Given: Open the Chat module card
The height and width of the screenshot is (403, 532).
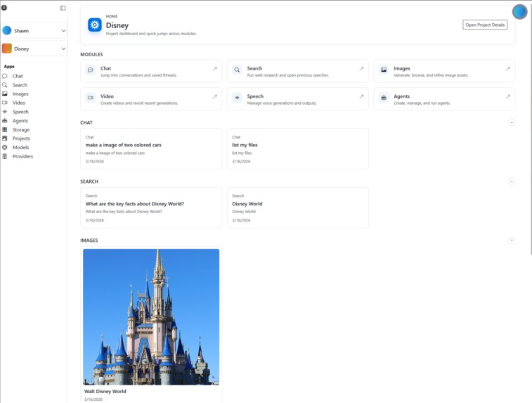Looking at the screenshot, I should point(151,71).
